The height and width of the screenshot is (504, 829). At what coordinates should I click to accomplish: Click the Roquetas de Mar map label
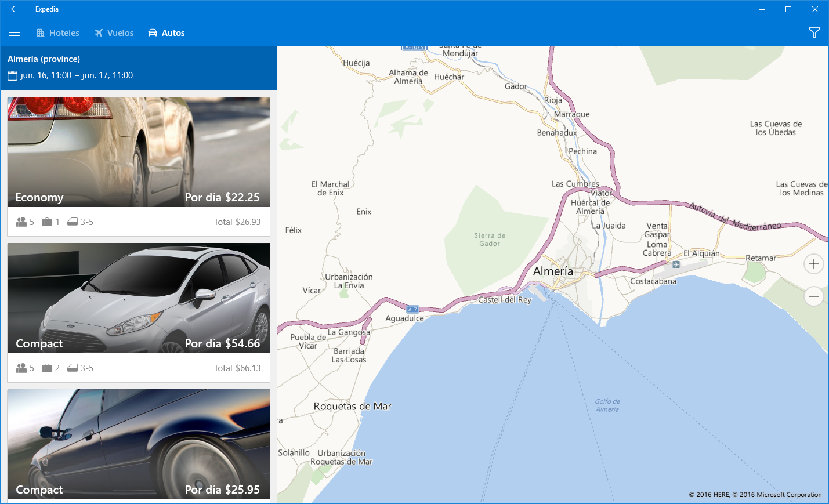(x=352, y=407)
